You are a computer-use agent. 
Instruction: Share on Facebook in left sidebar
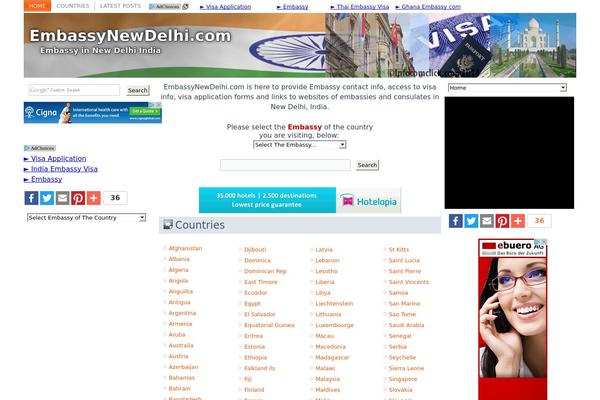pyautogui.click(x=31, y=198)
